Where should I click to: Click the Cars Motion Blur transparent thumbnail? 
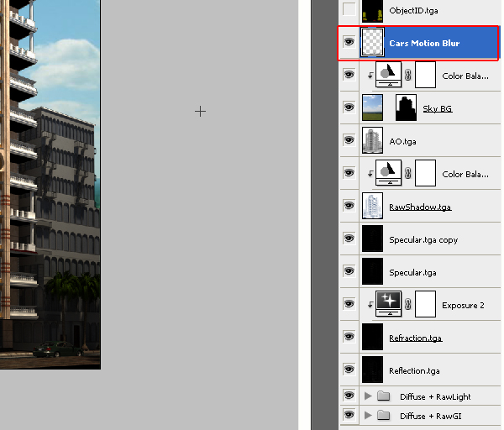[372, 42]
